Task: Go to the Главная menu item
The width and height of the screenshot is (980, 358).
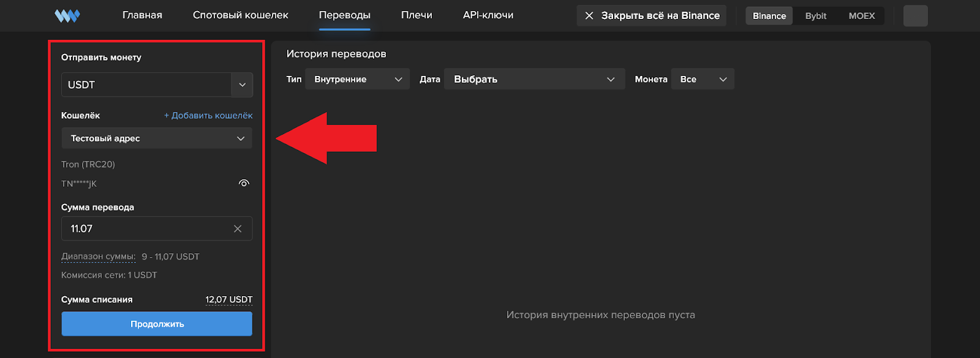Action: (x=142, y=15)
